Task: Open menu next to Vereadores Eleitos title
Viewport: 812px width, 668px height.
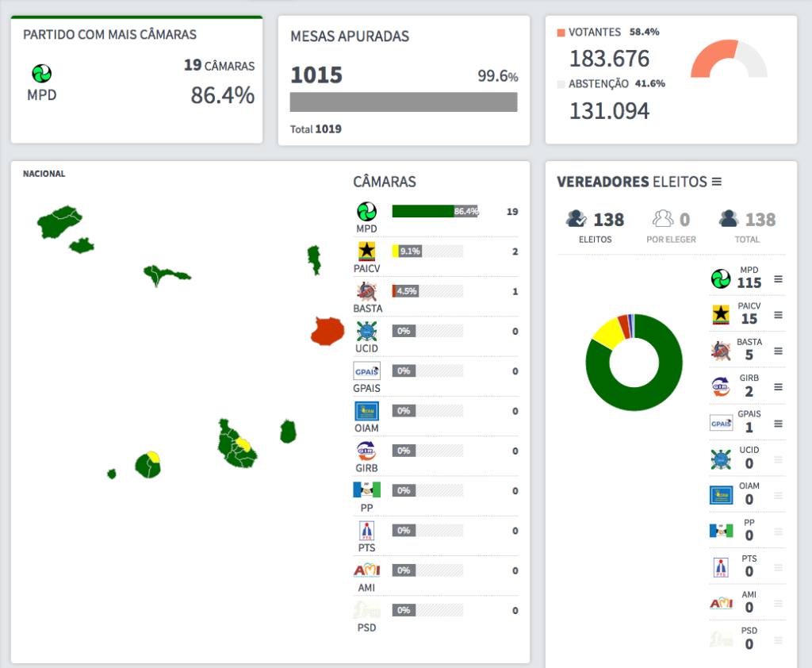Action: pyautogui.click(x=717, y=182)
